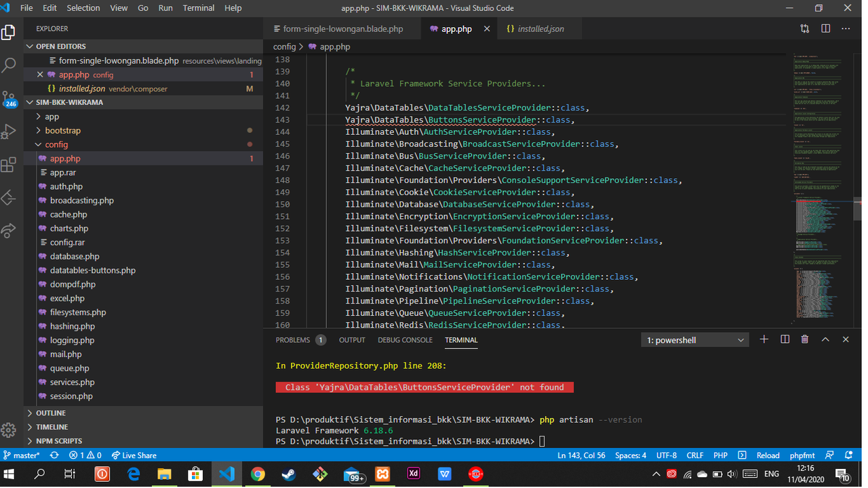Open the Live Share activity bar icon
This screenshot has width=868, height=488.
coord(9,230)
